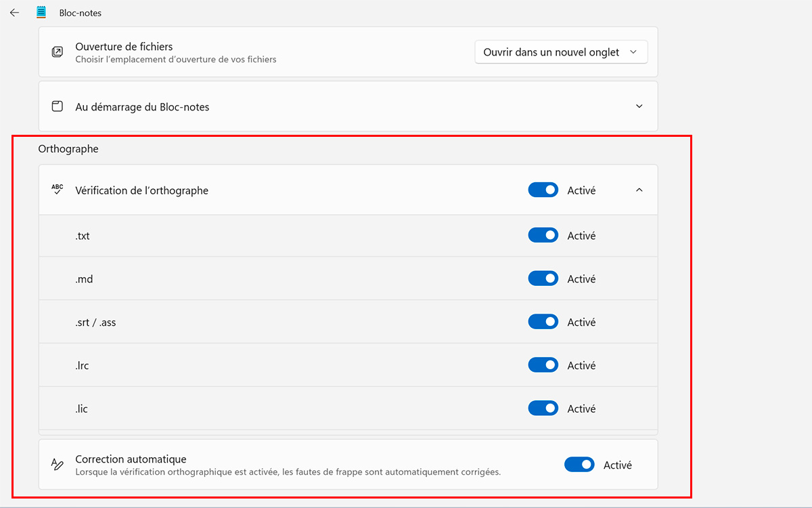Click the Correction automatique title
Screen dimensions: 812x508
(131, 459)
